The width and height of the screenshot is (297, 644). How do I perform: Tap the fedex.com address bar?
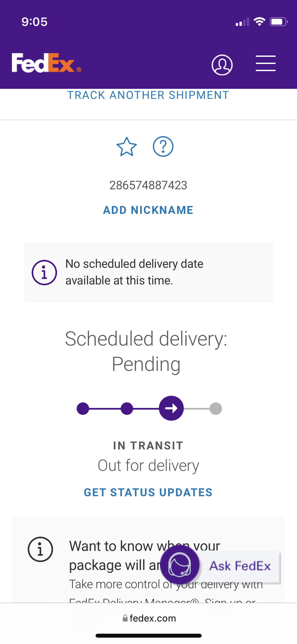[149, 618]
